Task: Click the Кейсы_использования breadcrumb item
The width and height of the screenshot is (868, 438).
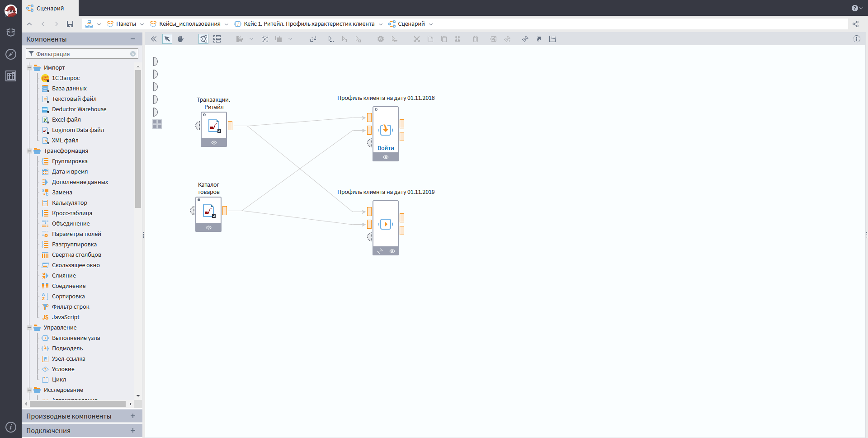Action: click(185, 24)
